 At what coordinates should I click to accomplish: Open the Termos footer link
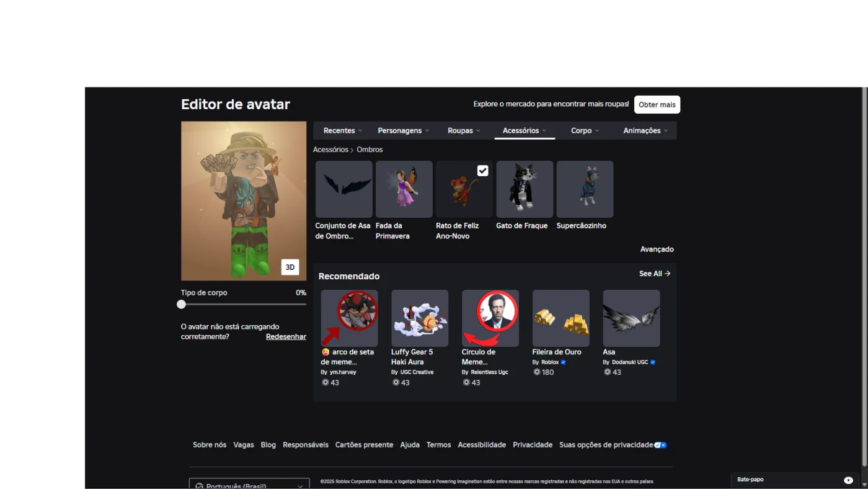pyautogui.click(x=439, y=445)
